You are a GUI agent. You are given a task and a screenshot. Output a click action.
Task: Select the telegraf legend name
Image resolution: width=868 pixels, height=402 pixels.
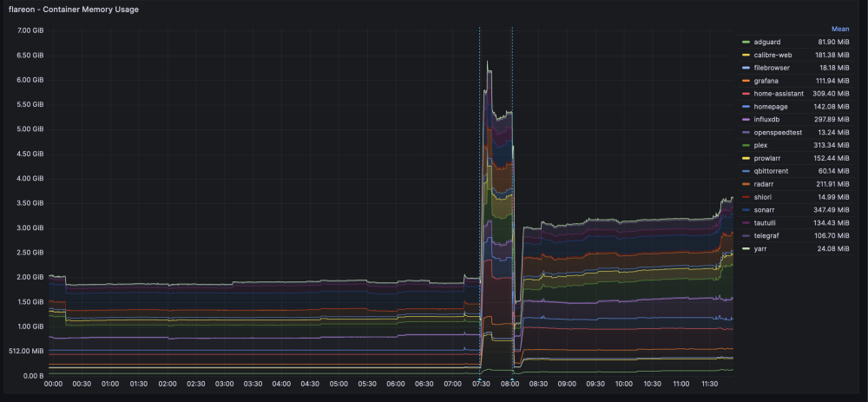766,236
